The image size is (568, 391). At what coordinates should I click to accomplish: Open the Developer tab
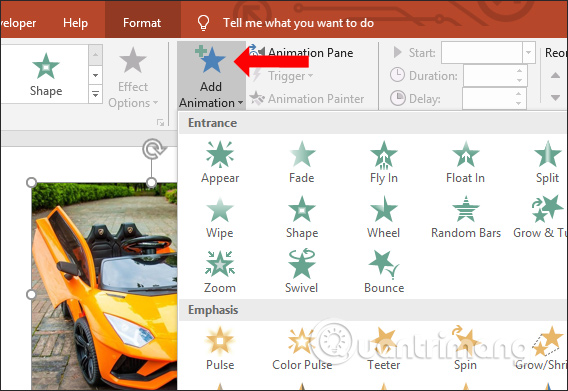point(18,23)
